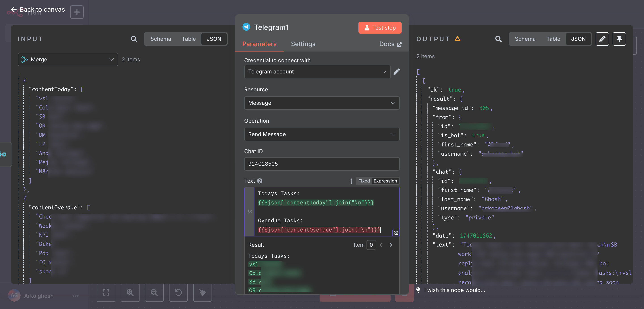The height and width of the screenshot is (309, 644).
Task: Go to previous result item arrow
Action: 381,245
